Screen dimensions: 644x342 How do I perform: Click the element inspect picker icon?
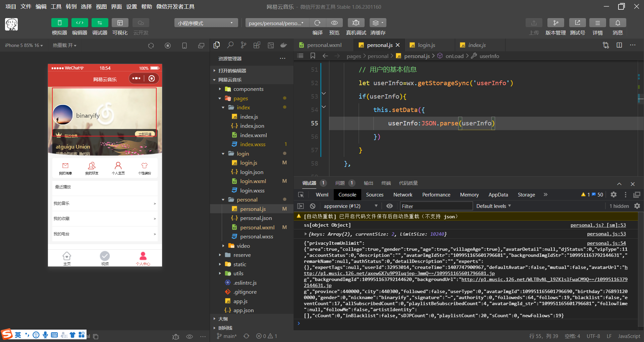[301, 194]
